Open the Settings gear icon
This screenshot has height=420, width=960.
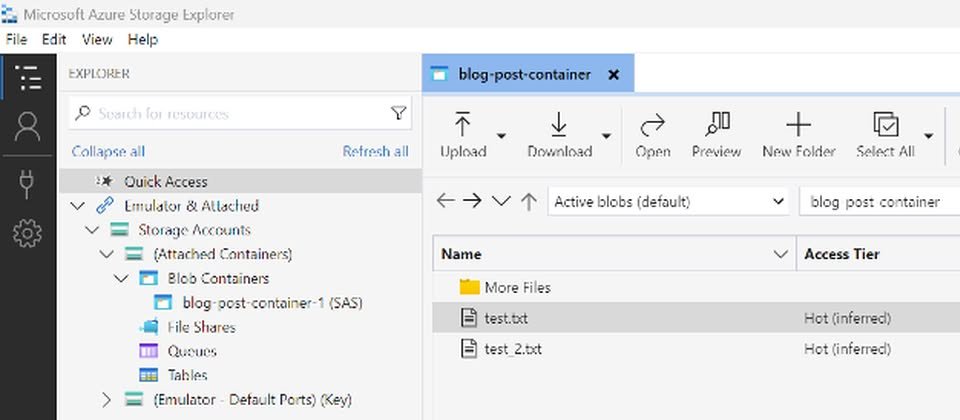tap(28, 233)
